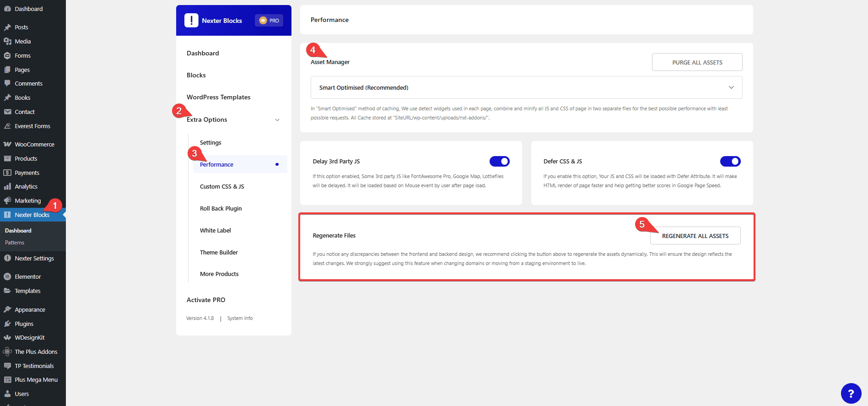This screenshot has width=868, height=406.
Task: Select Settings under Extra Options
Action: tap(210, 143)
